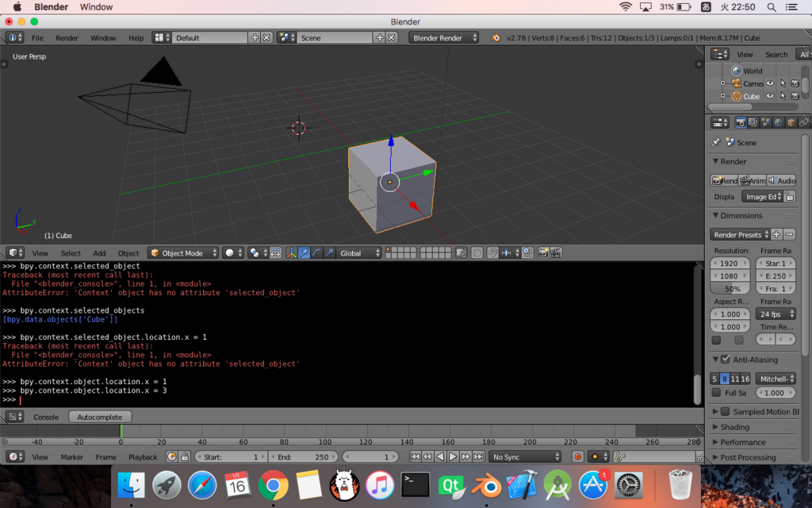
Task: Open the Info editor type selector icon
Action: tap(14, 38)
